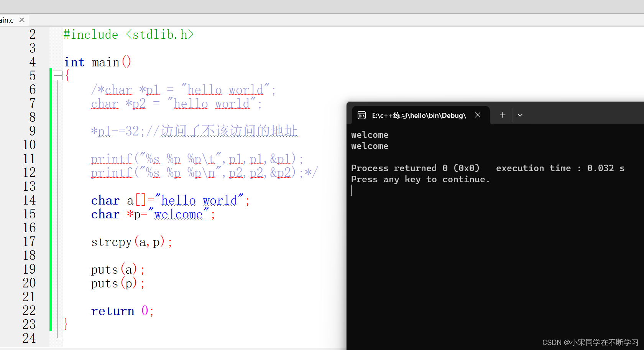
Task: Click the 'return' keyword
Action: click(x=113, y=311)
